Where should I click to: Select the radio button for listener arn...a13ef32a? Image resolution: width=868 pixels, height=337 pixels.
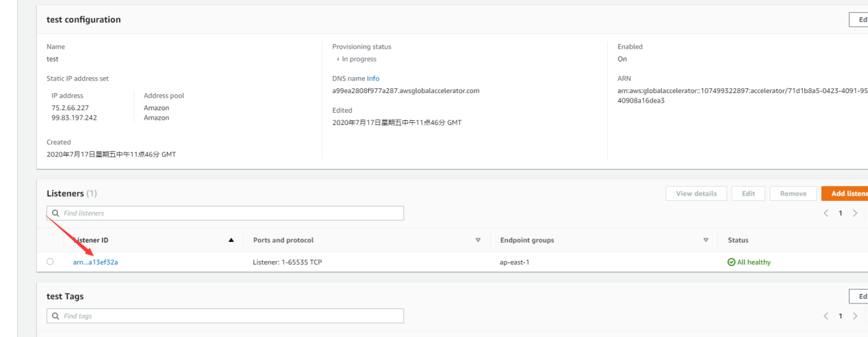pos(50,262)
